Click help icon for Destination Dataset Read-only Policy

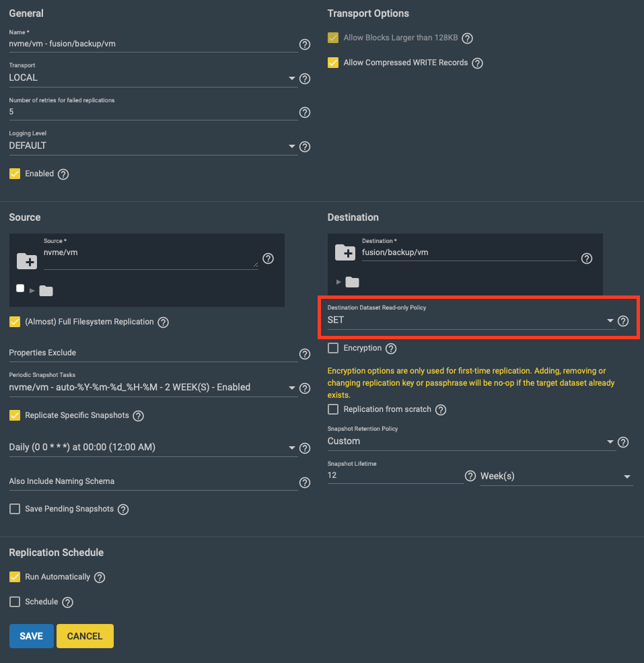click(623, 321)
